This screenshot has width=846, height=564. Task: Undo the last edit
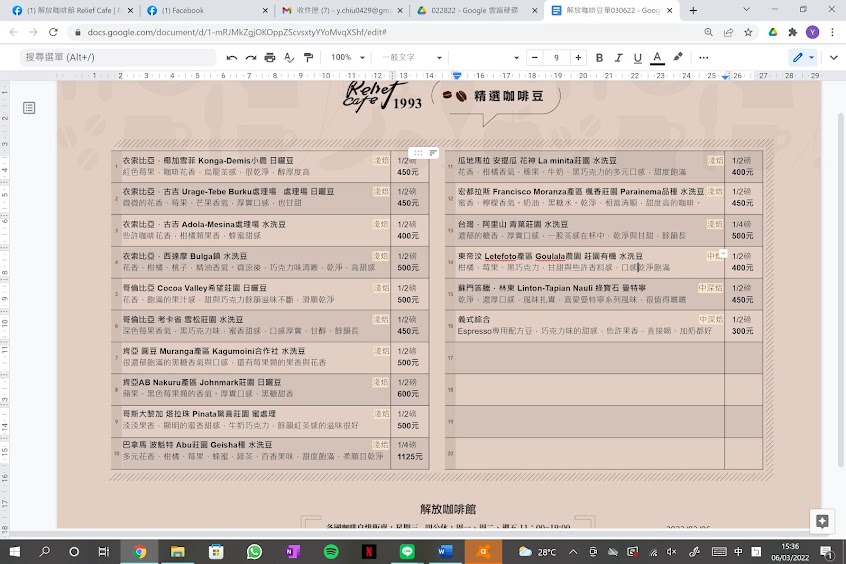pos(232,57)
